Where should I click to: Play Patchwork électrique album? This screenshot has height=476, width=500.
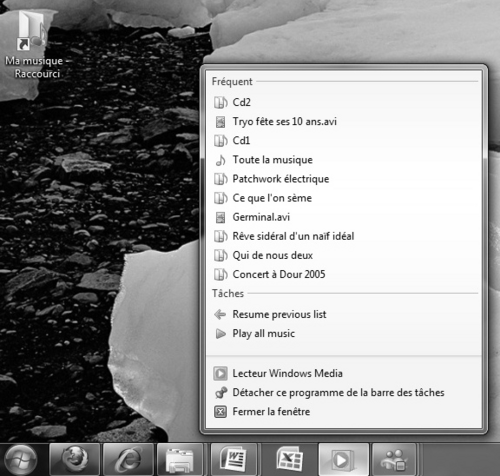pos(344,179)
